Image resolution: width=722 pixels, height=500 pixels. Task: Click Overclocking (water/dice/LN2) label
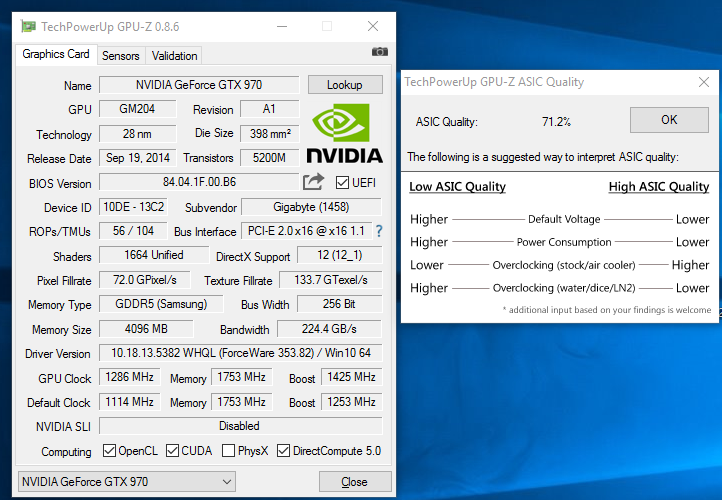pos(564,288)
